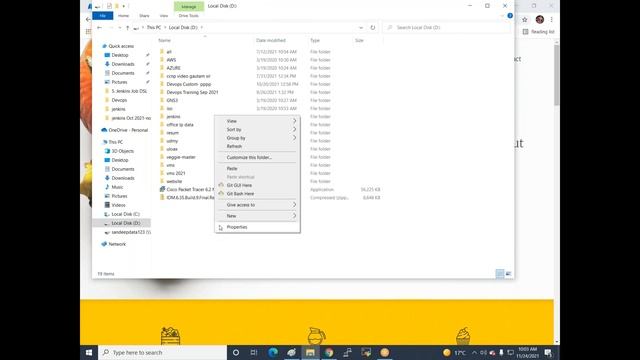Open Task View on taskbar
This screenshot has width=640, height=360.
[x=254, y=352]
